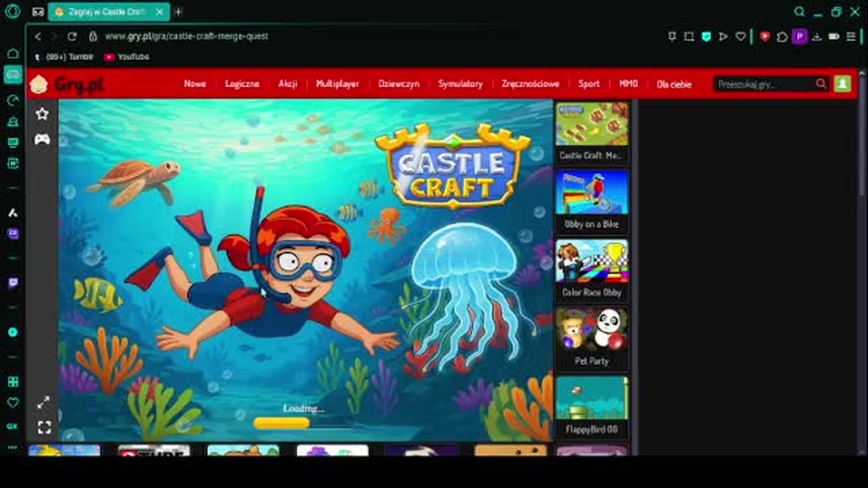Image resolution: width=868 pixels, height=488 pixels.
Task: Open the Easy Setup menu lines icon
Action: click(851, 37)
